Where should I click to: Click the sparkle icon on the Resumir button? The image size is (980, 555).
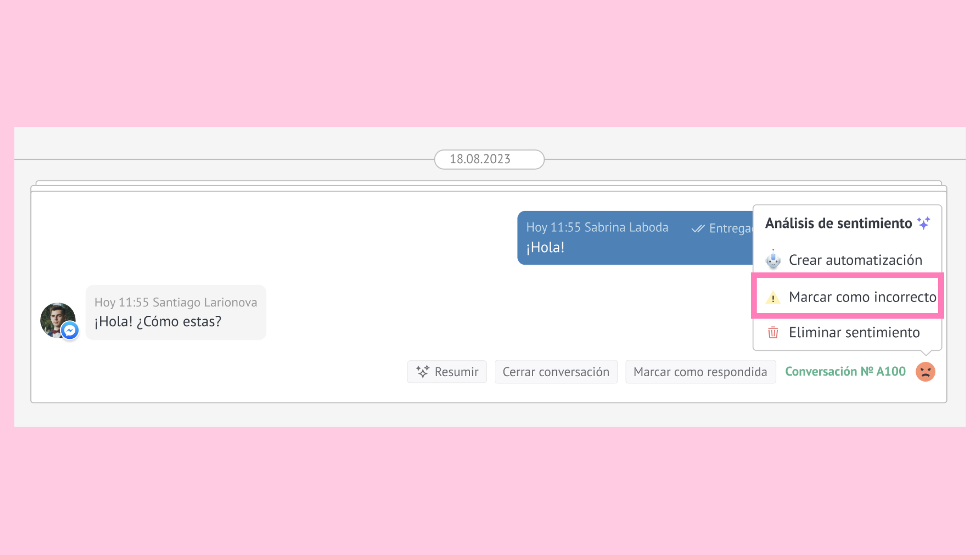[423, 371]
